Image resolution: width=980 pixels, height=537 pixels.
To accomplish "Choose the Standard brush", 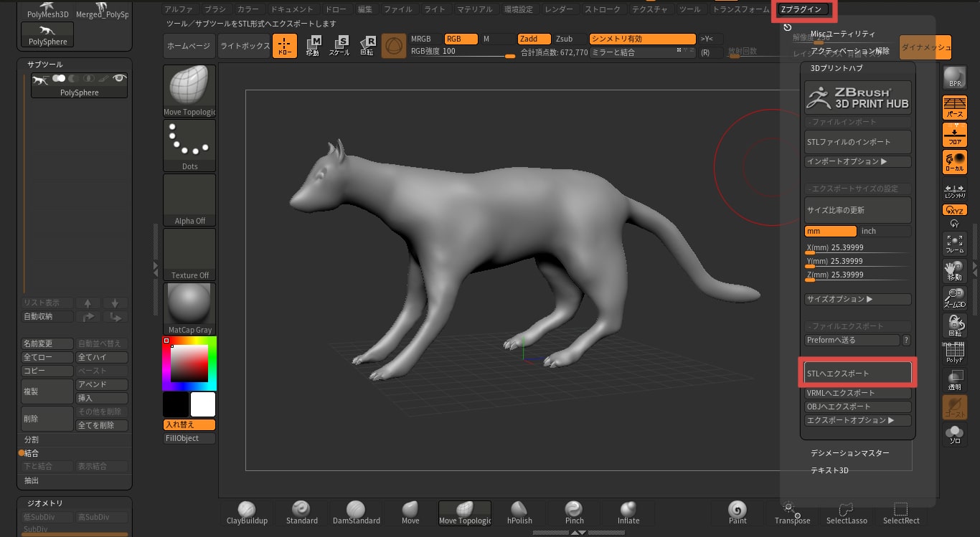I will click(302, 513).
